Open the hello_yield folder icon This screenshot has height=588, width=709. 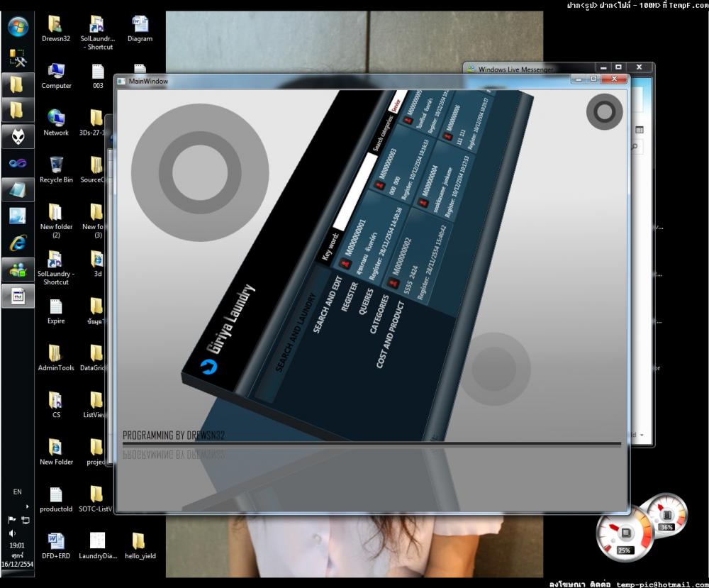(140, 546)
